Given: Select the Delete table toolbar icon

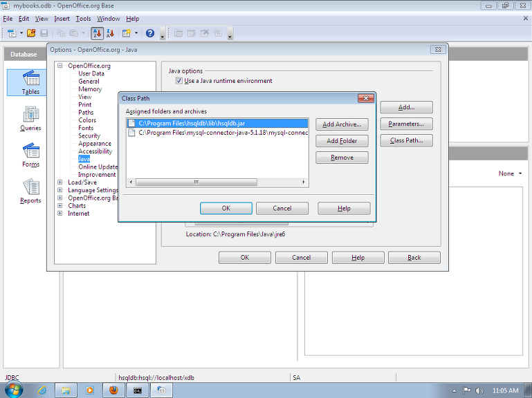Looking at the screenshot, I should (x=205, y=33).
